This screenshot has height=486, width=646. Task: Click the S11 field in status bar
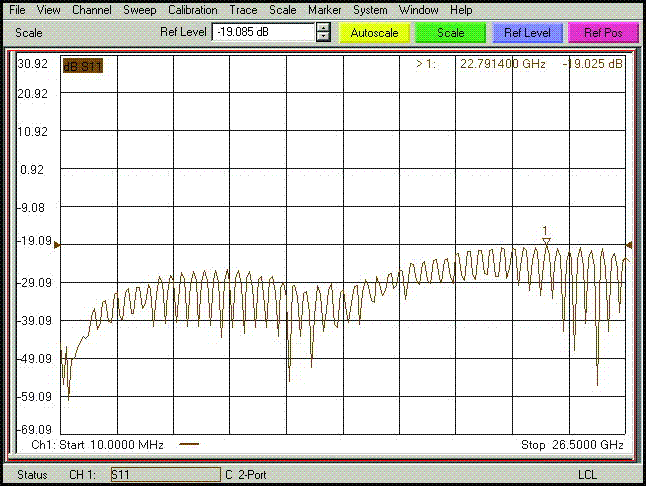point(166,474)
